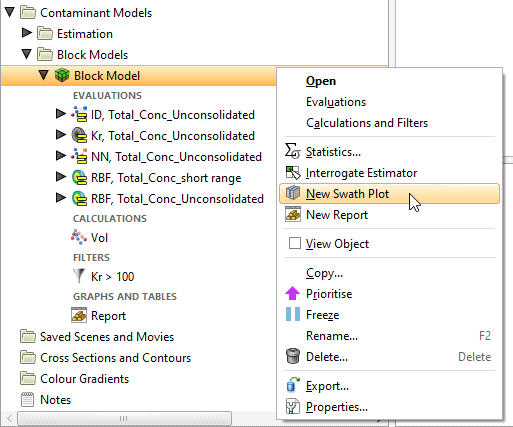Click the Statistics sigma icon
The image size is (513, 427).
(293, 152)
